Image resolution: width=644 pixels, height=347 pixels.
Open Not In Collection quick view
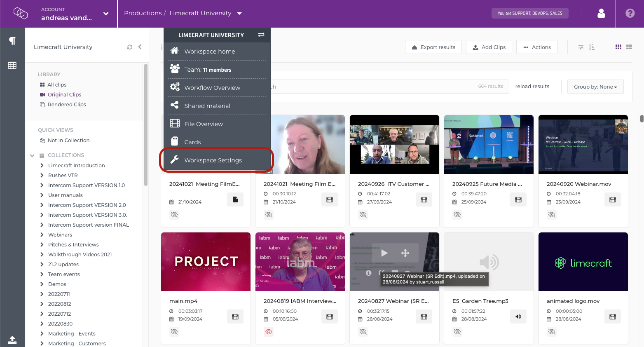click(68, 140)
